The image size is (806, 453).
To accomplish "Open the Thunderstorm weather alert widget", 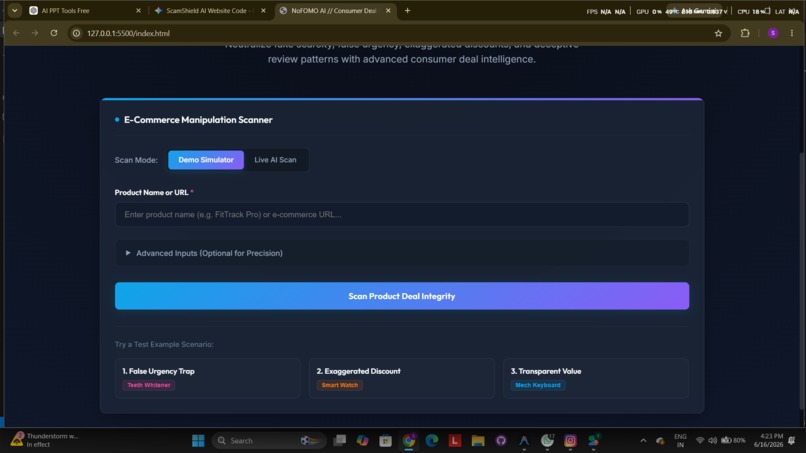I will [x=45, y=440].
